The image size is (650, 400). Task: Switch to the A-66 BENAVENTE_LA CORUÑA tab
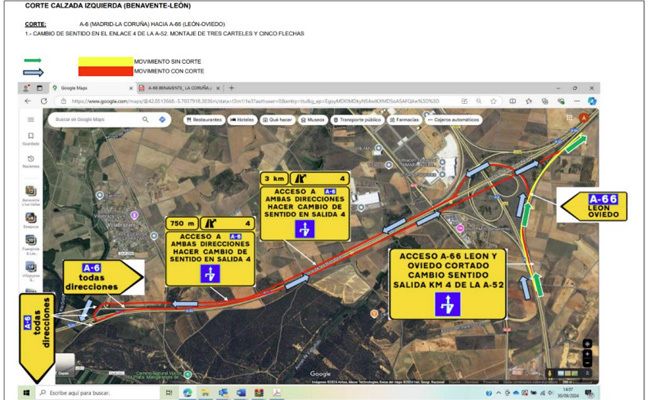(170, 88)
